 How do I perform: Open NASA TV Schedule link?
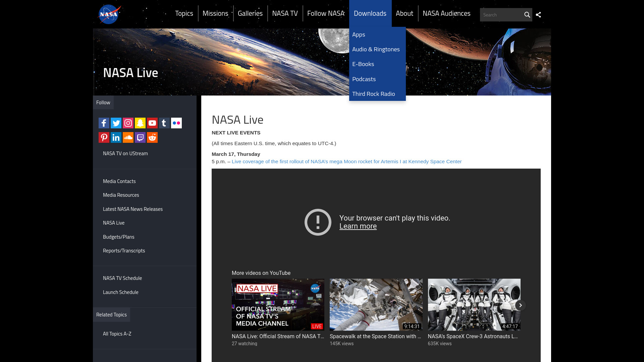click(122, 278)
